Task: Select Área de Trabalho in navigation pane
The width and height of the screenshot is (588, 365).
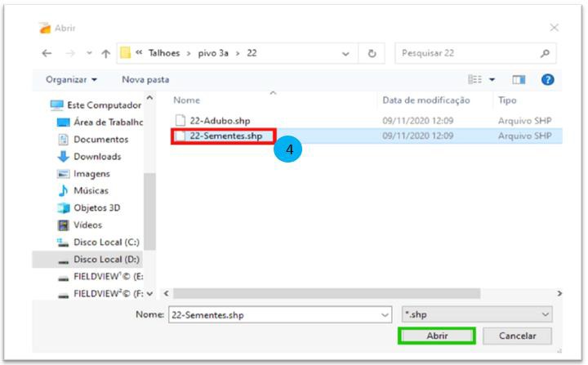Action: click(106, 122)
